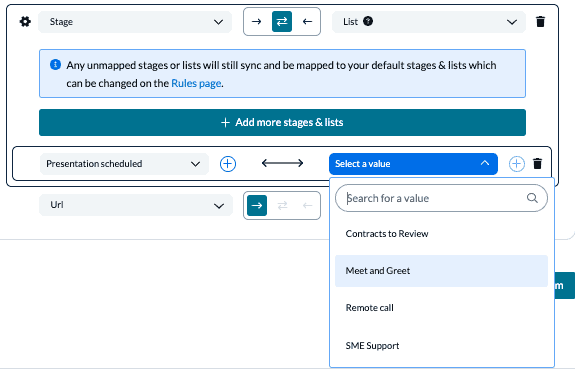The width and height of the screenshot is (575, 369).
Task: Select one-way right sync for Url
Action: pyautogui.click(x=257, y=205)
